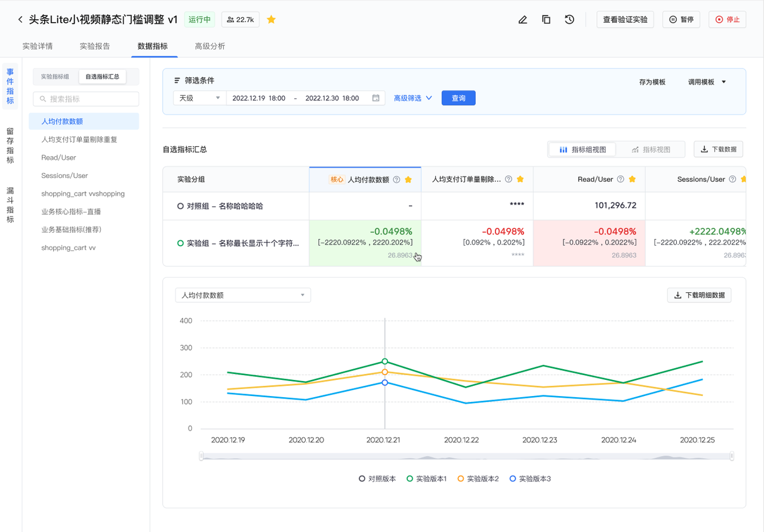Image resolution: width=764 pixels, height=532 pixels.
Task: Select shopping_cart vvshopping in metric list
Action: tap(84, 193)
